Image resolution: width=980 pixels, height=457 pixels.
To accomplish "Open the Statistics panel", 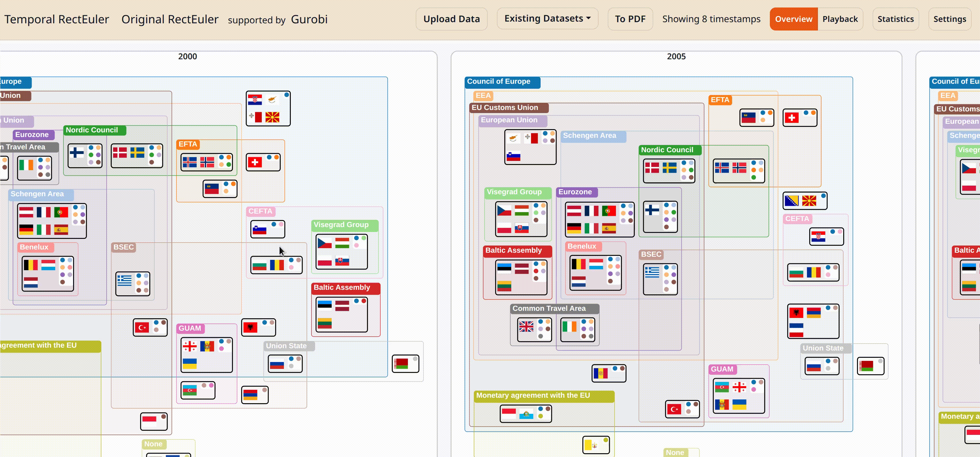I will tap(895, 19).
